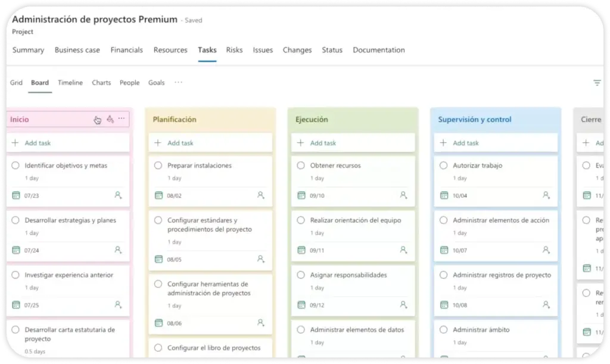Screen dimensions: 610x364
Task: Click the calendar icon for date 08/05
Action: [158, 259]
